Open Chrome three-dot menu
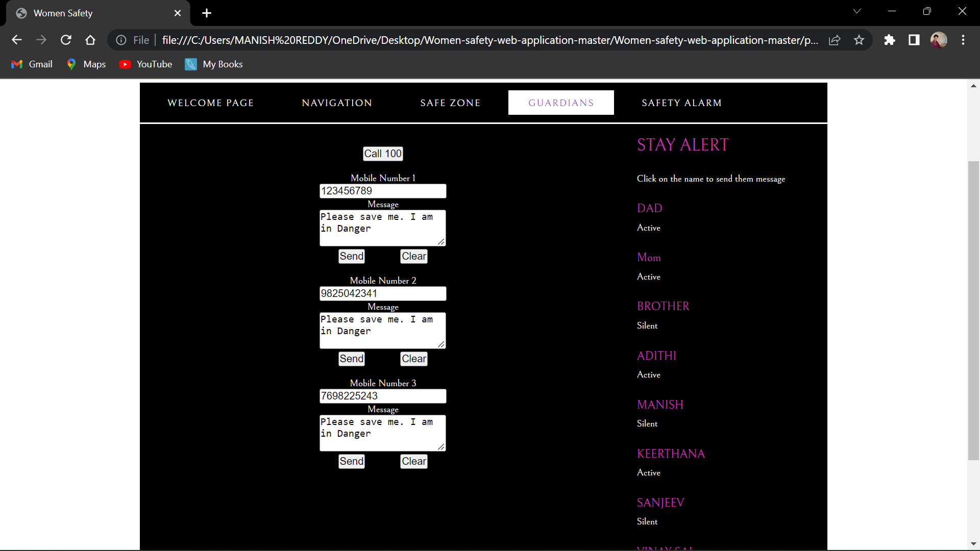This screenshot has width=980, height=551. pos(963,40)
